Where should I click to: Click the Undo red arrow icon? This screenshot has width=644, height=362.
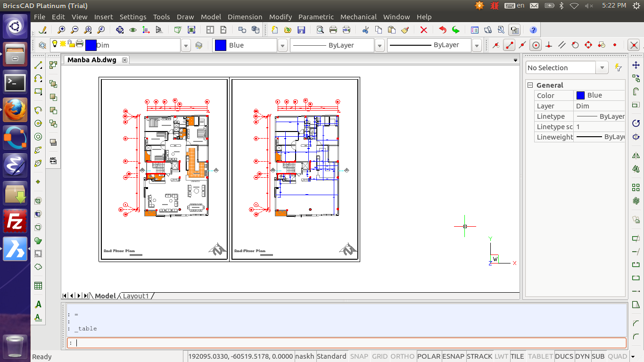tap(442, 30)
